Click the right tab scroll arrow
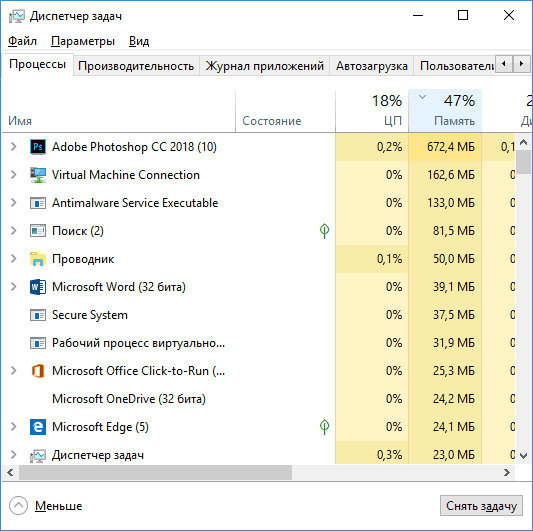Image resolution: width=533 pixels, height=531 pixels. point(521,64)
